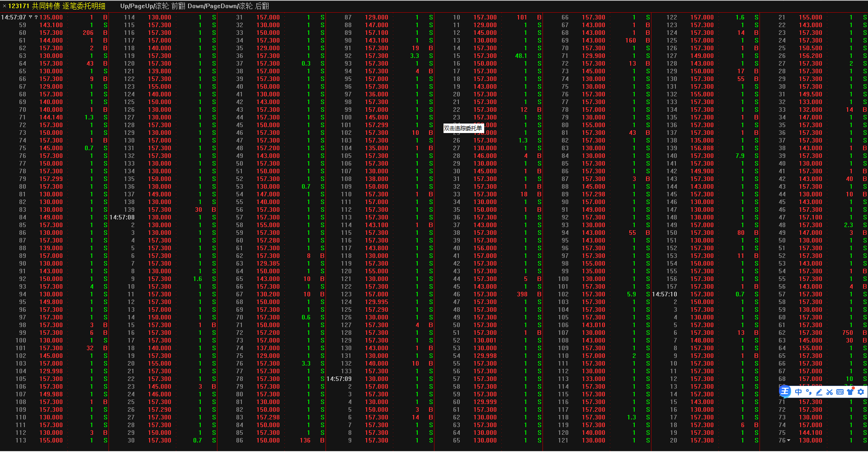
Task: Close the 123171 order detail panel
Action: 4,6
